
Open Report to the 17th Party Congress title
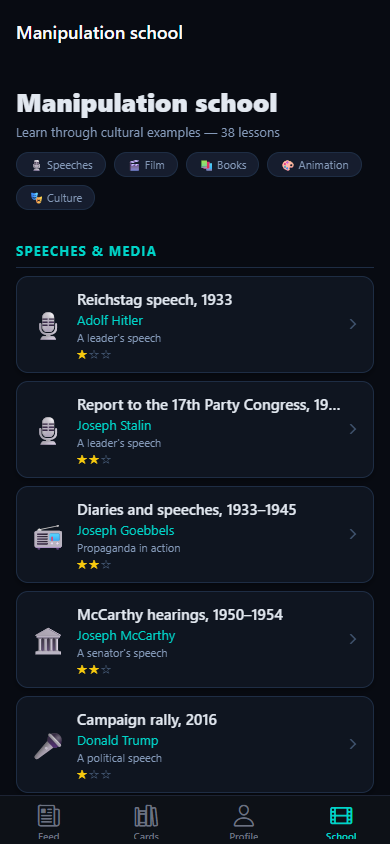[209, 405]
